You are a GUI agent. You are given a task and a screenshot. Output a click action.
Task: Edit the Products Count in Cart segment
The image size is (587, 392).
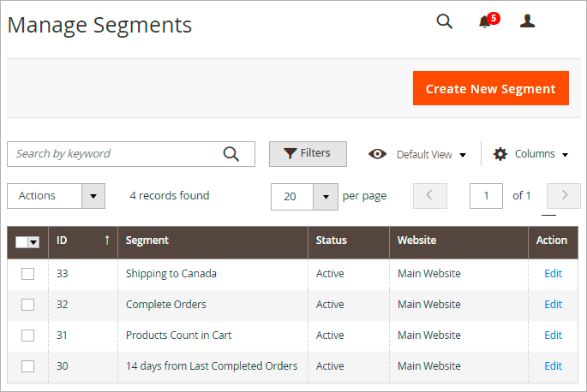click(553, 336)
